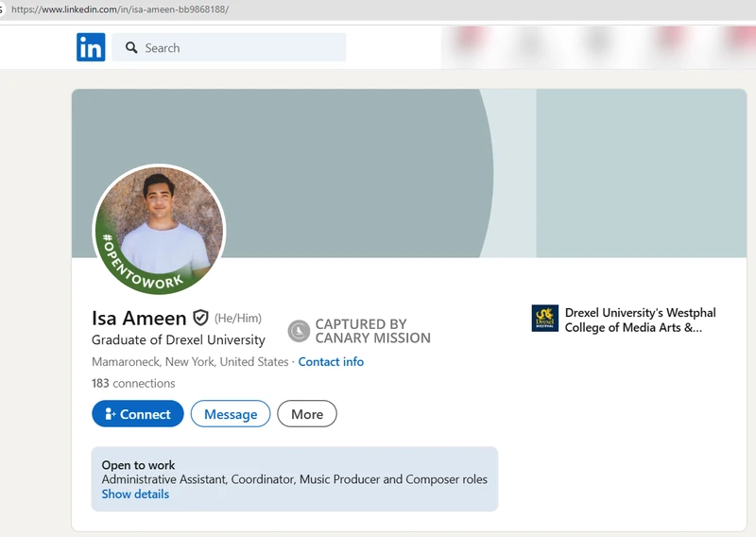Click the Connect button

(138, 414)
